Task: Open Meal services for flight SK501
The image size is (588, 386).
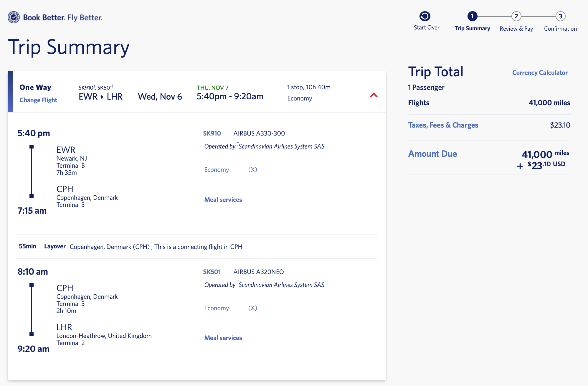Action: click(x=223, y=338)
